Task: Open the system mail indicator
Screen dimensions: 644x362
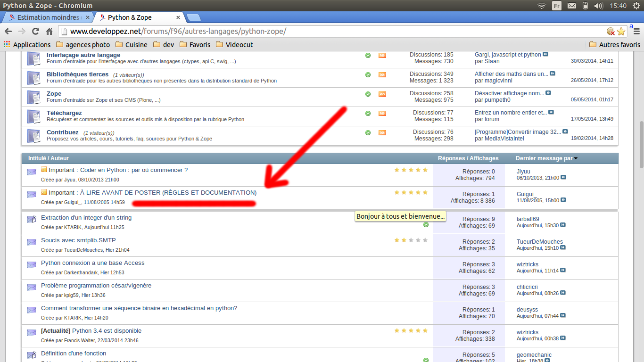Action: tap(572, 6)
